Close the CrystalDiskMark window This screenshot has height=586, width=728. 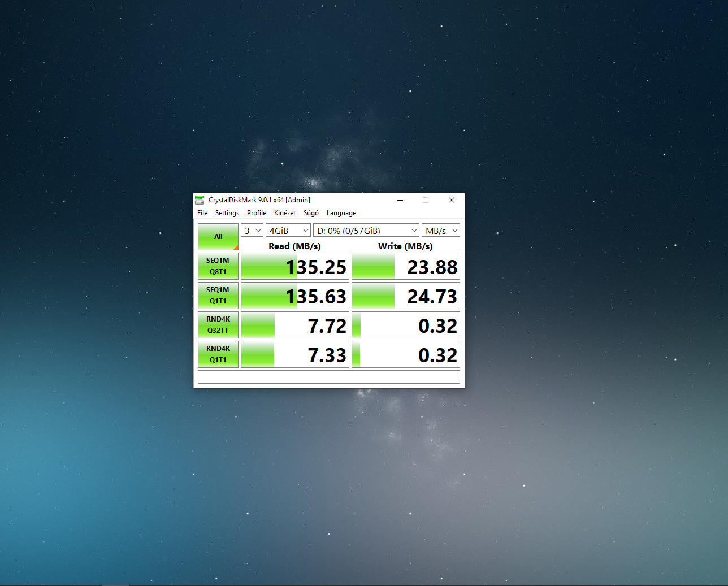coord(452,200)
